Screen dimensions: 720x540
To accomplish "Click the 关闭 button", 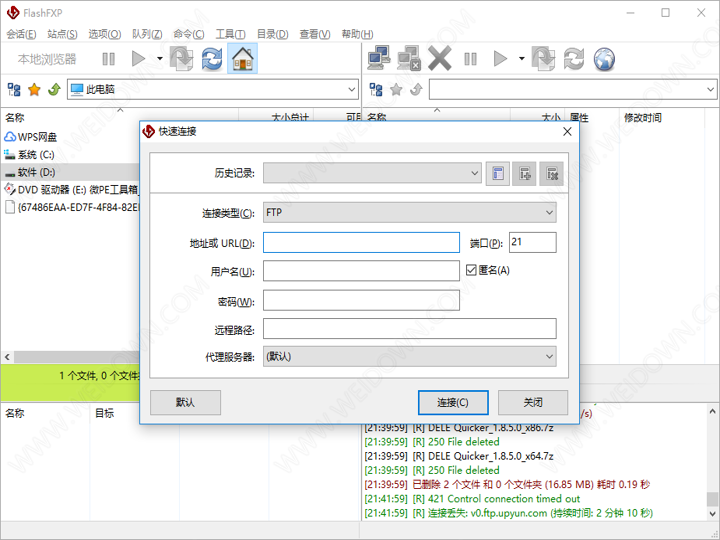I will (x=533, y=403).
